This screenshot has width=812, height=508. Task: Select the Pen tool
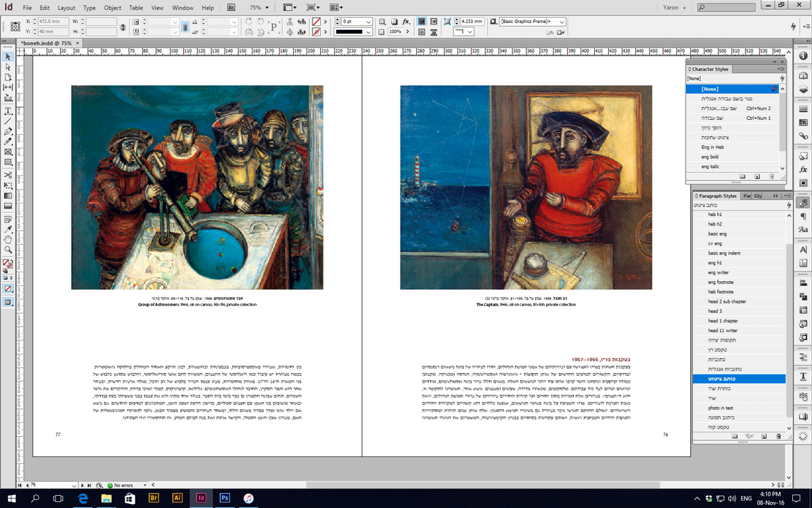point(8,131)
